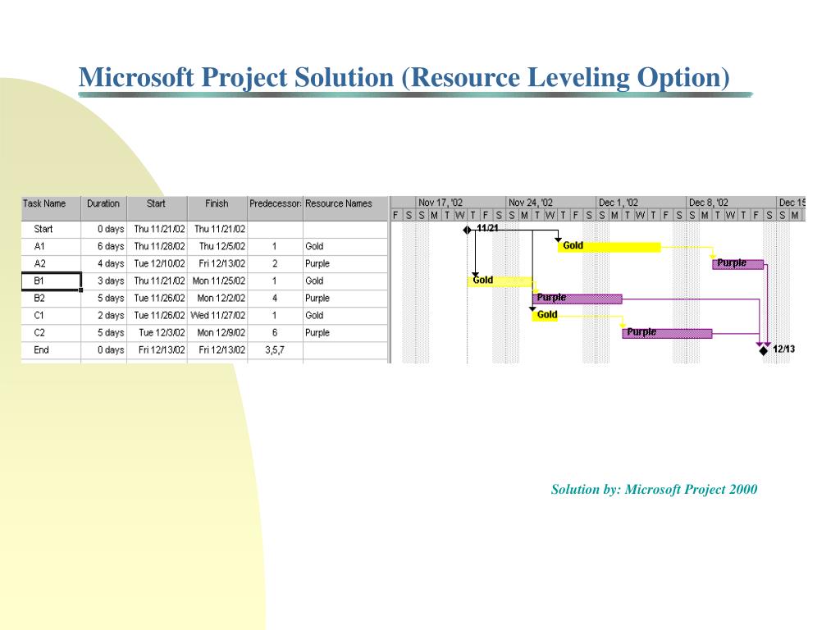Click Gold resource cell in C1 row
The height and width of the screenshot is (630, 840).
pyautogui.click(x=345, y=316)
